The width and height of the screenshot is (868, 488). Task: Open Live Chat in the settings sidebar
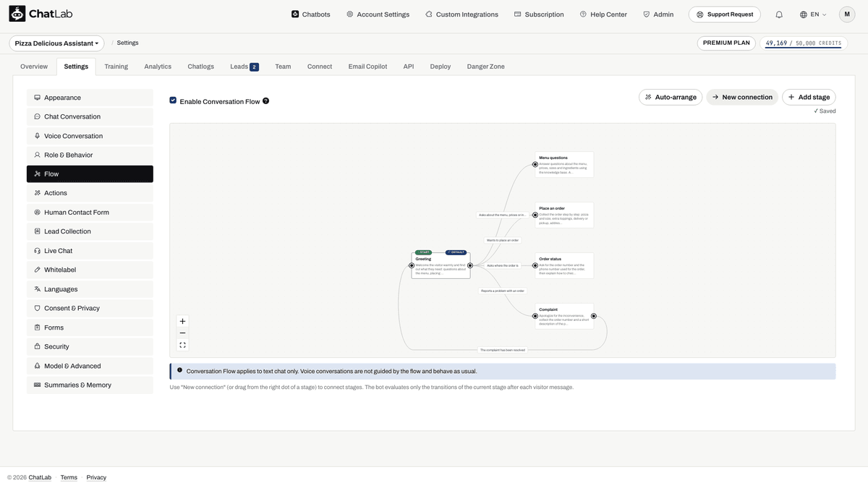point(90,251)
